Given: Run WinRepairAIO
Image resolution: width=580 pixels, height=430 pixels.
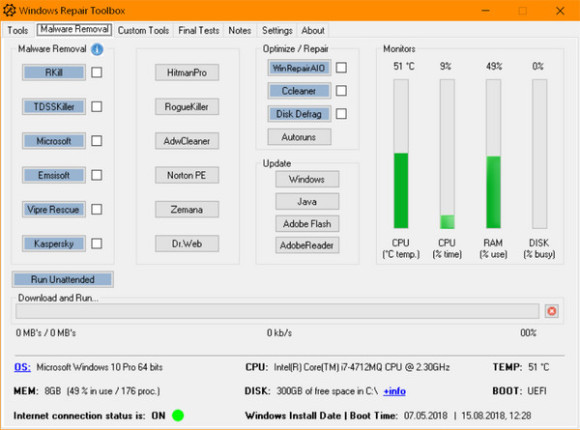Looking at the screenshot, I should coord(299,68).
